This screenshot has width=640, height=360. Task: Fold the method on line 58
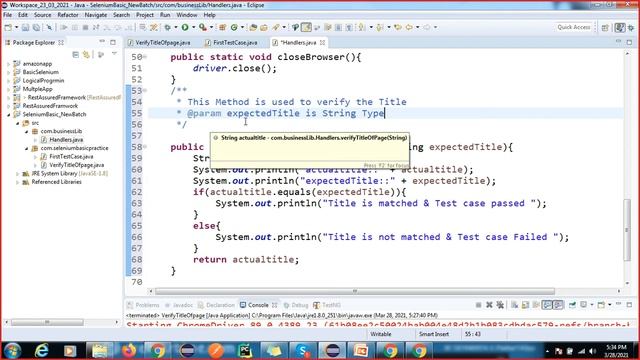[x=145, y=147]
